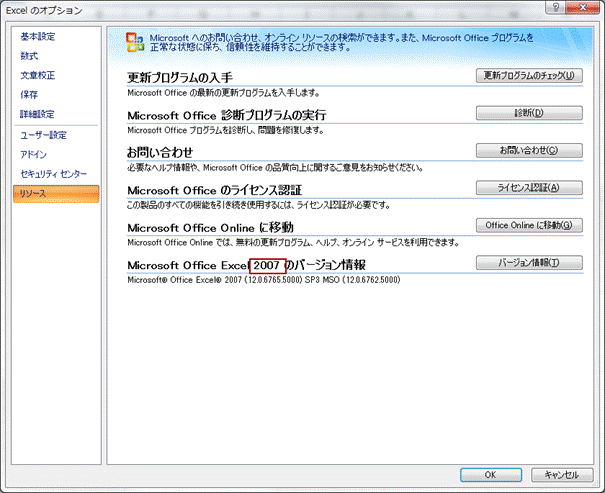Open the 基本設定 category

[38, 37]
